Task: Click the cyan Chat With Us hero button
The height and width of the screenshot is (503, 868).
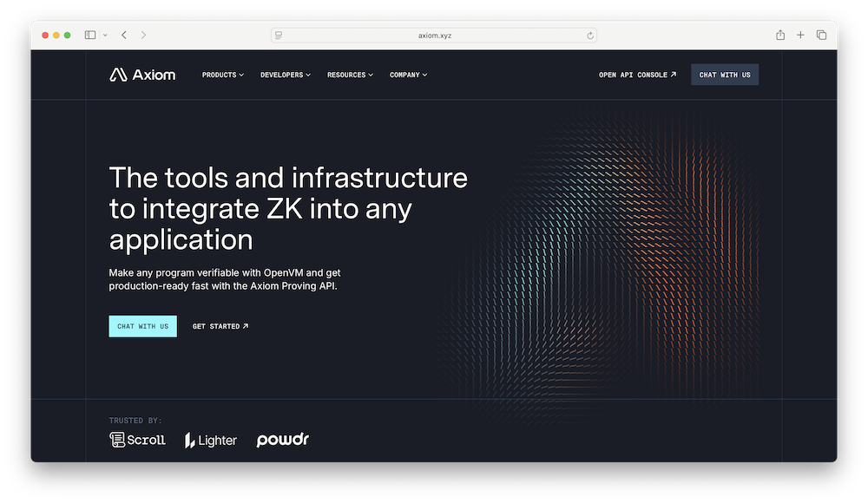Action: (143, 326)
